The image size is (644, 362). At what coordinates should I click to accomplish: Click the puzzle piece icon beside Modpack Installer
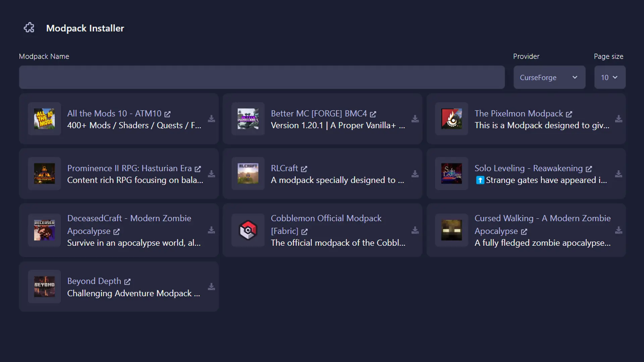tap(29, 27)
